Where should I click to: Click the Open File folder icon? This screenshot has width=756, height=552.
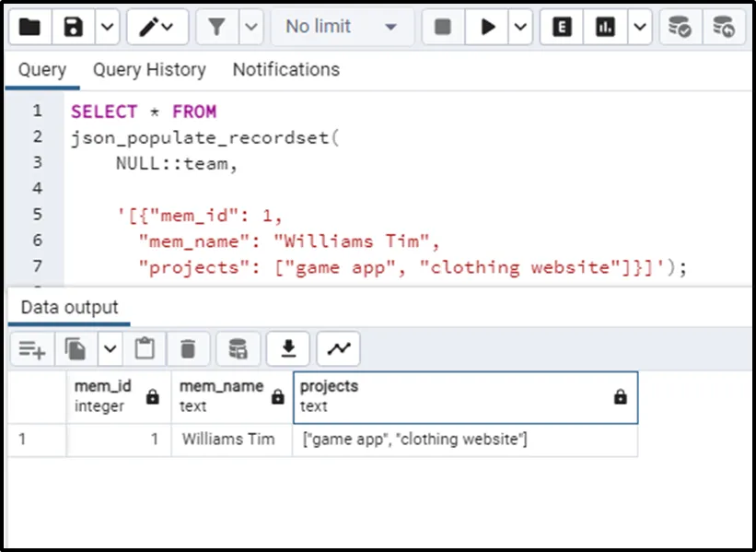pos(29,28)
